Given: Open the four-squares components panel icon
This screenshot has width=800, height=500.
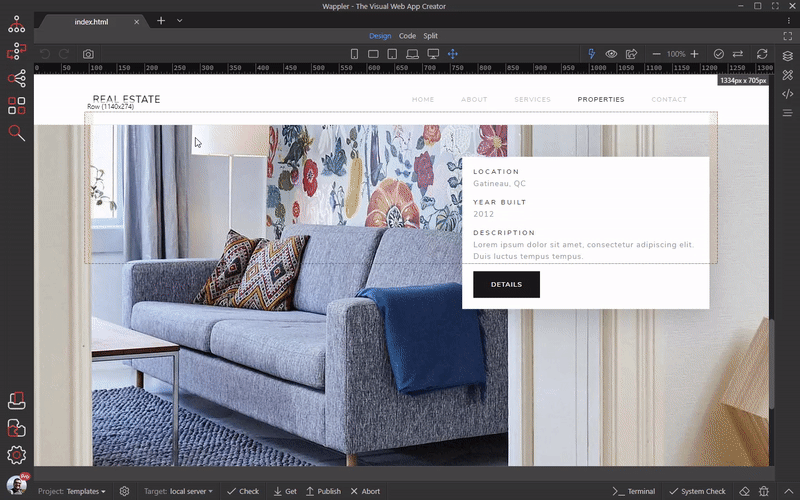Looking at the screenshot, I should pos(16,106).
